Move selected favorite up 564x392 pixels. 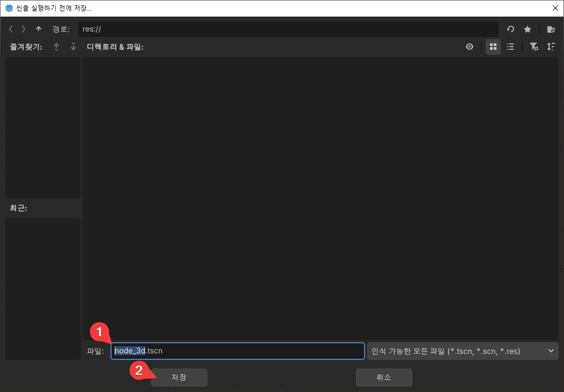point(56,47)
